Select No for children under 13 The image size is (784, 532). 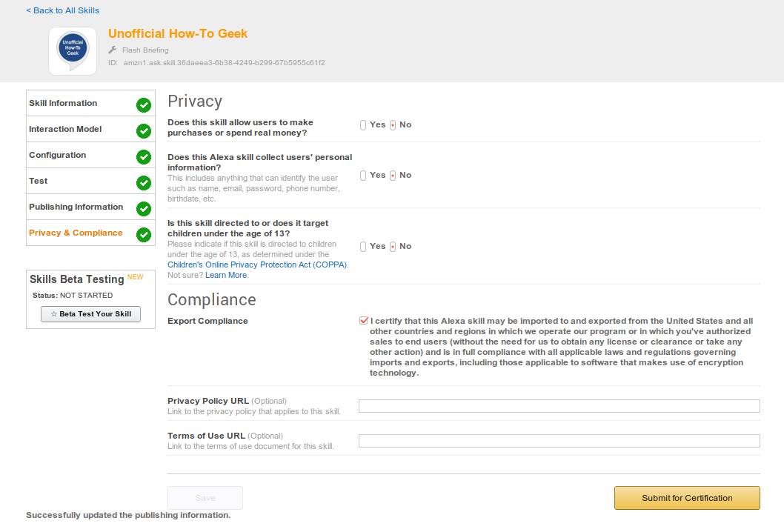pyautogui.click(x=393, y=247)
